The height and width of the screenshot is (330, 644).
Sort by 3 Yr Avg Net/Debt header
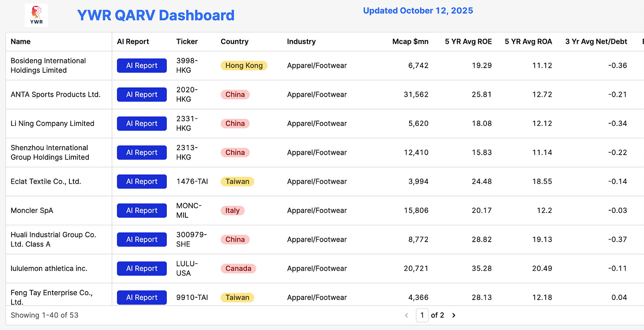click(x=596, y=42)
